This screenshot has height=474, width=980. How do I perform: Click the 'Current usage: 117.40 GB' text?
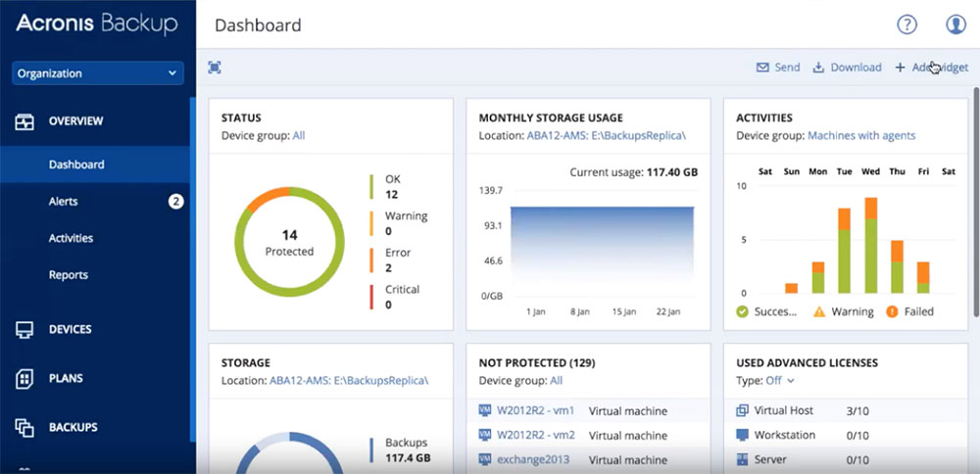[x=634, y=171]
